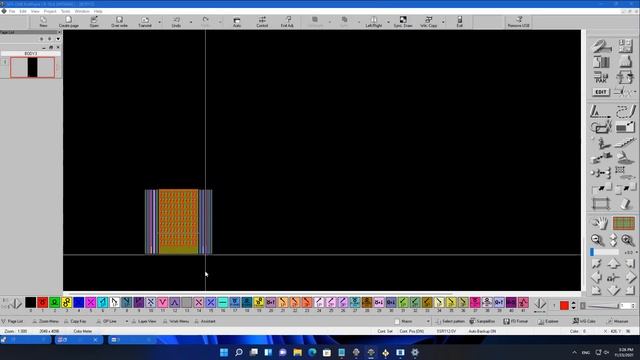Select the BODY3 page thumbnail

pos(32,67)
